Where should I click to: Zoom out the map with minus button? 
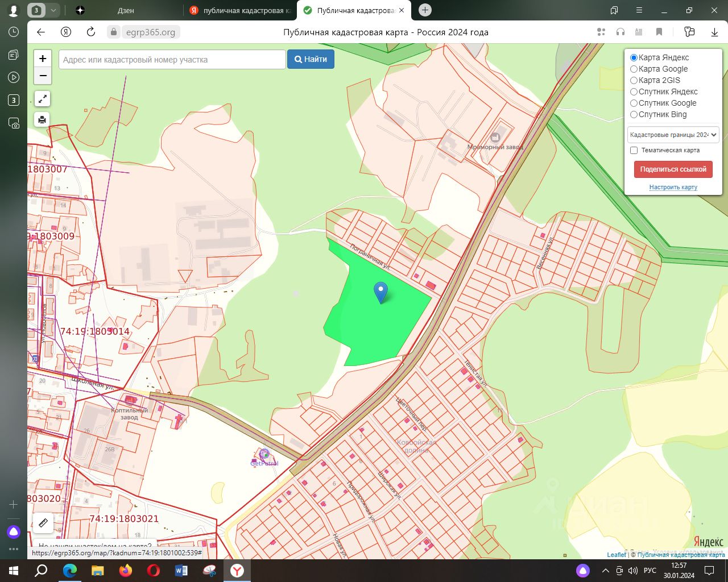(43, 76)
